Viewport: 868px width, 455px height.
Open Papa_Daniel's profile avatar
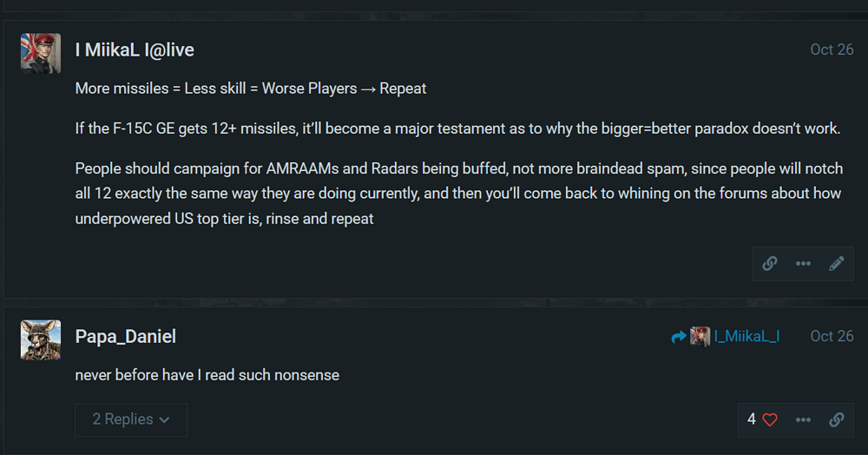pyautogui.click(x=40, y=340)
